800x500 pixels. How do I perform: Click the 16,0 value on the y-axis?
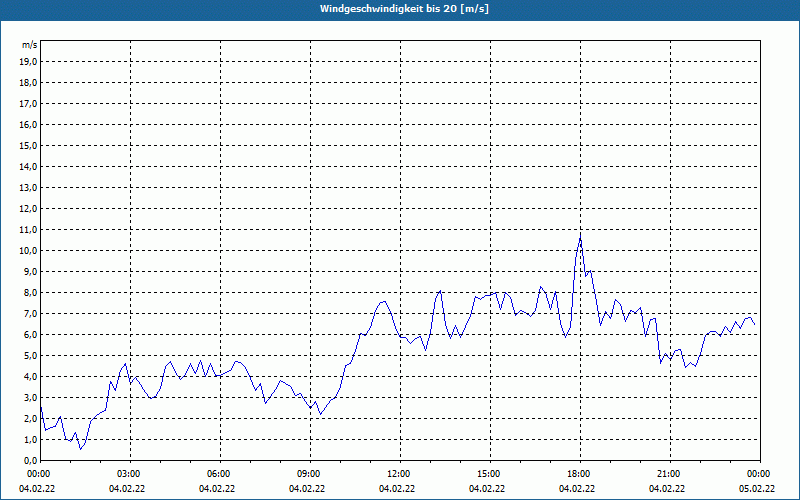[x=28, y=124]
